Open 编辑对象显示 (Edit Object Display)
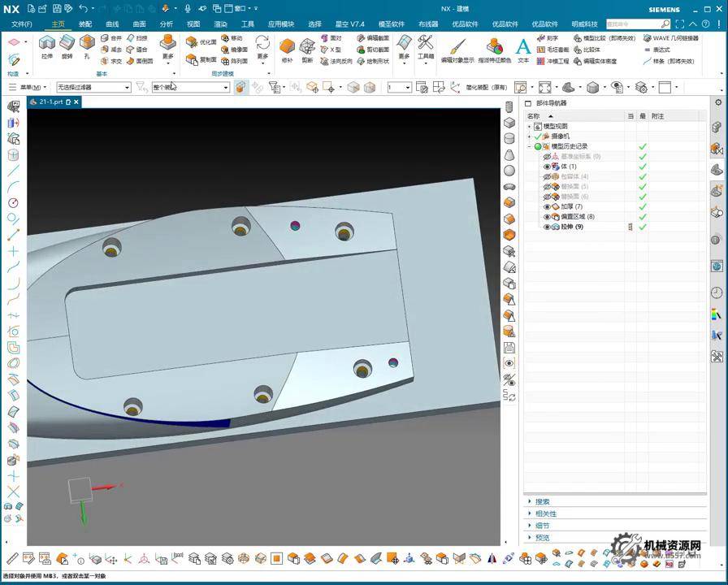Image resolution: width=728 pixels, height=585 pixels. point(457,49)
